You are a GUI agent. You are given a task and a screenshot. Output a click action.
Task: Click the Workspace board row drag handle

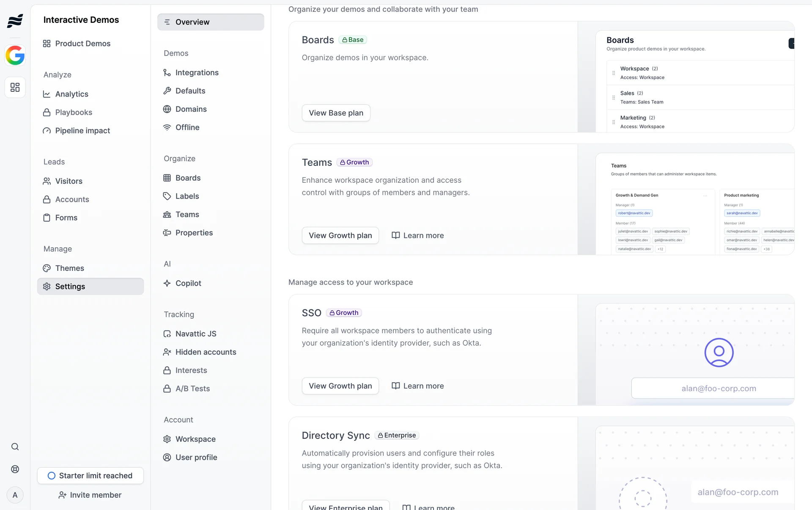(613, 73)
